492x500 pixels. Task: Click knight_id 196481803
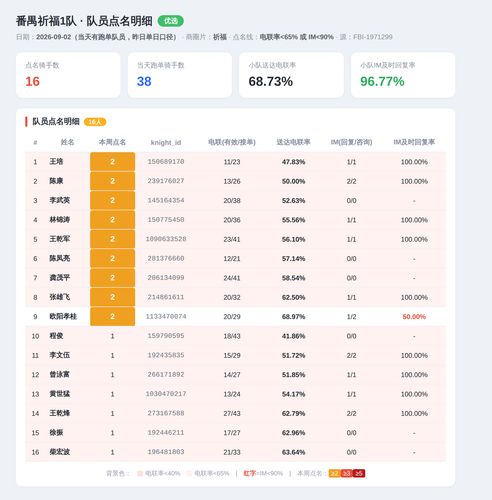click(x=166, y=452)
